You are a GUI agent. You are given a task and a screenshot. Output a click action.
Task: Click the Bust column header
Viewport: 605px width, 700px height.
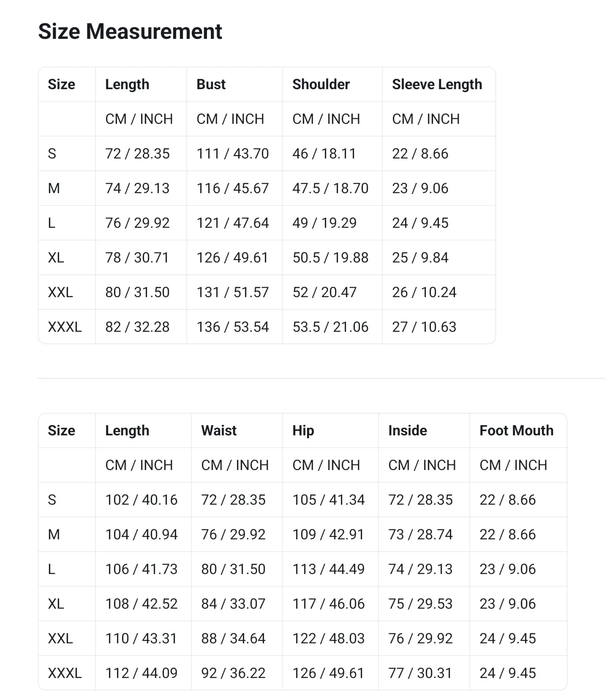[211, 84]
